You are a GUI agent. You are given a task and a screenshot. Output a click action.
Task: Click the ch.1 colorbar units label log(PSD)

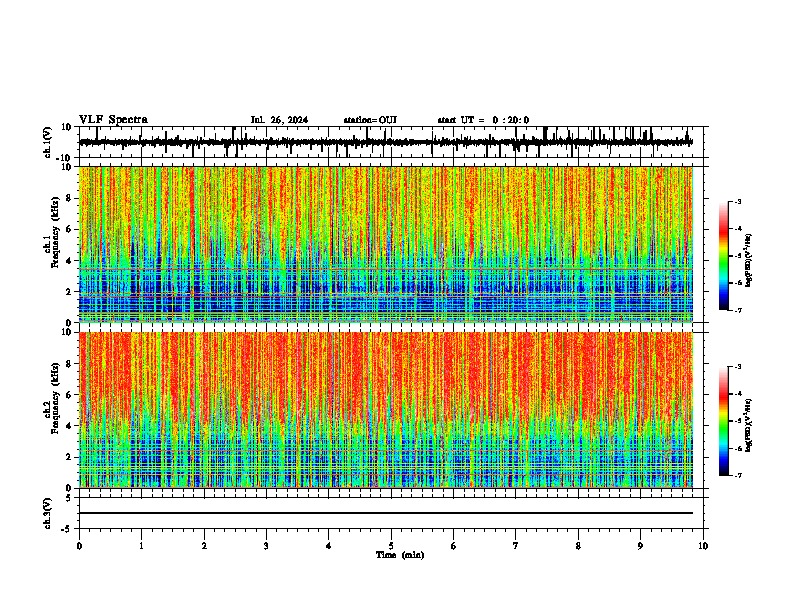click(749, 260)
